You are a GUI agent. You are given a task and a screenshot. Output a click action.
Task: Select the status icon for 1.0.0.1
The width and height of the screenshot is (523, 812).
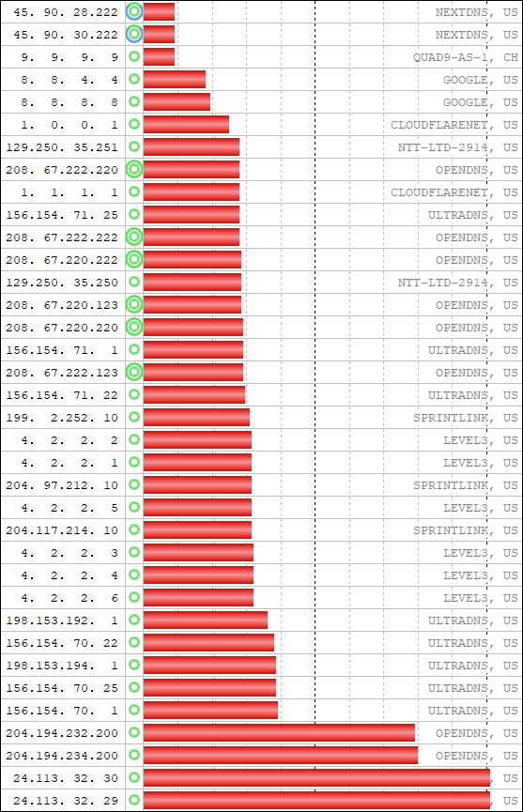[134, 124]
